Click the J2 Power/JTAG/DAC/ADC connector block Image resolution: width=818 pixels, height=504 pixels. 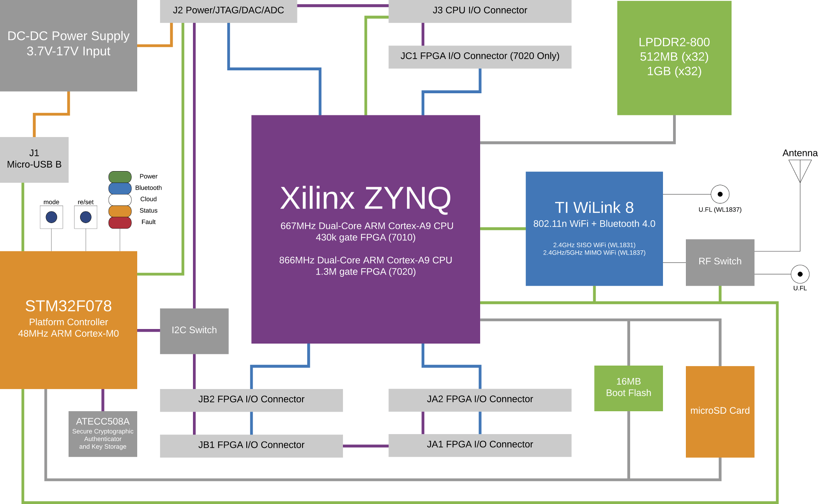[228, 11]
